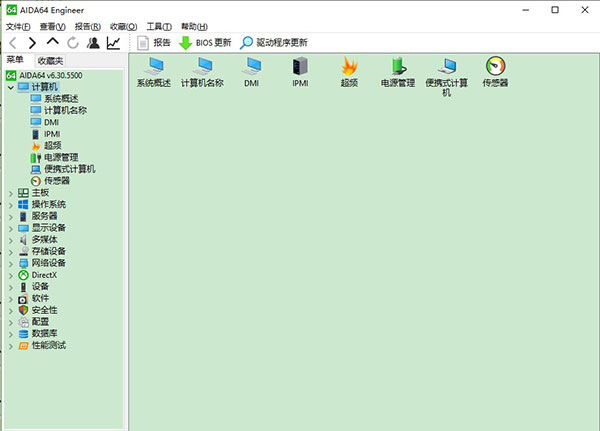This screenshot has height=431, width=600.
Task: Click the 报告 toolbar button
Action: point(153,43)
